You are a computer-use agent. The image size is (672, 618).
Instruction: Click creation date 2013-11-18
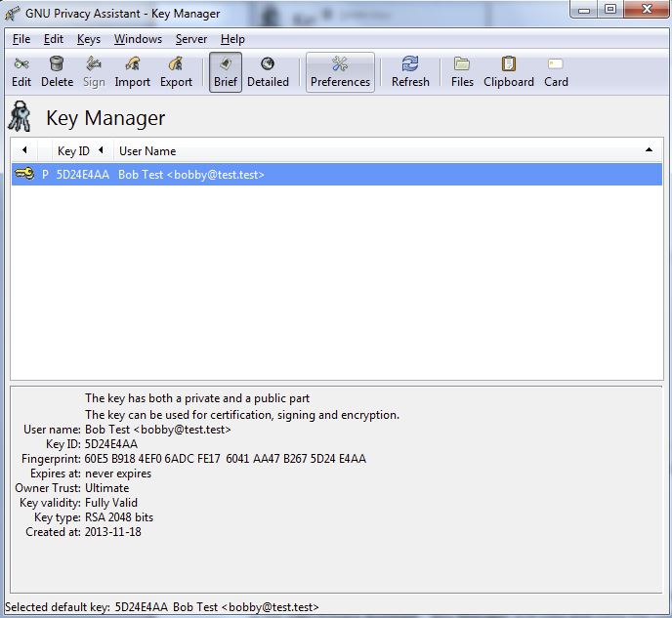coord(113,532)
